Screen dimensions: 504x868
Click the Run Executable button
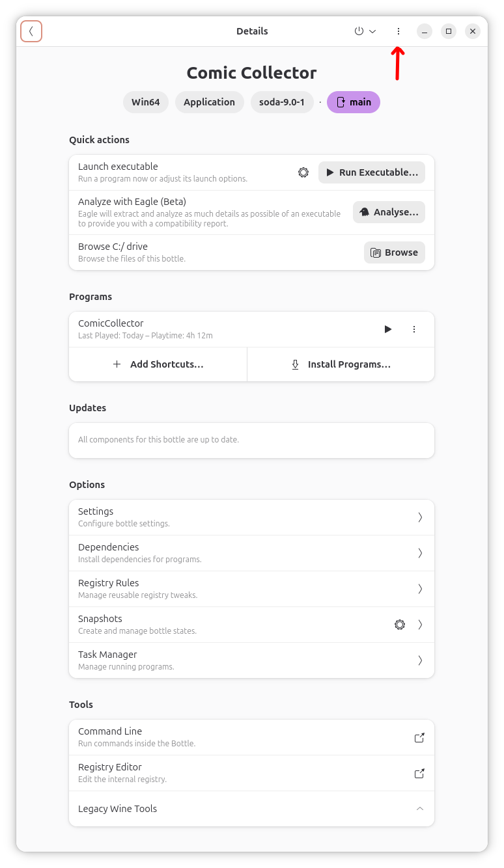click(x=372, y=172)
